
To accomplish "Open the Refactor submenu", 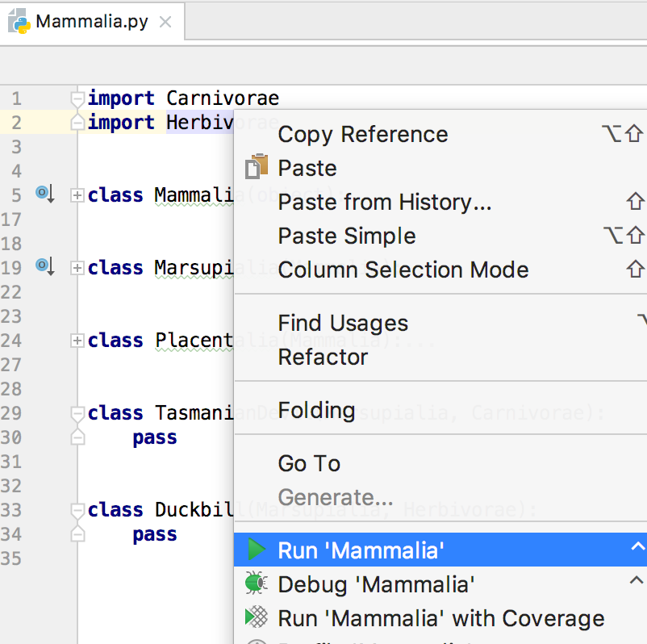I will click(323, 357).
